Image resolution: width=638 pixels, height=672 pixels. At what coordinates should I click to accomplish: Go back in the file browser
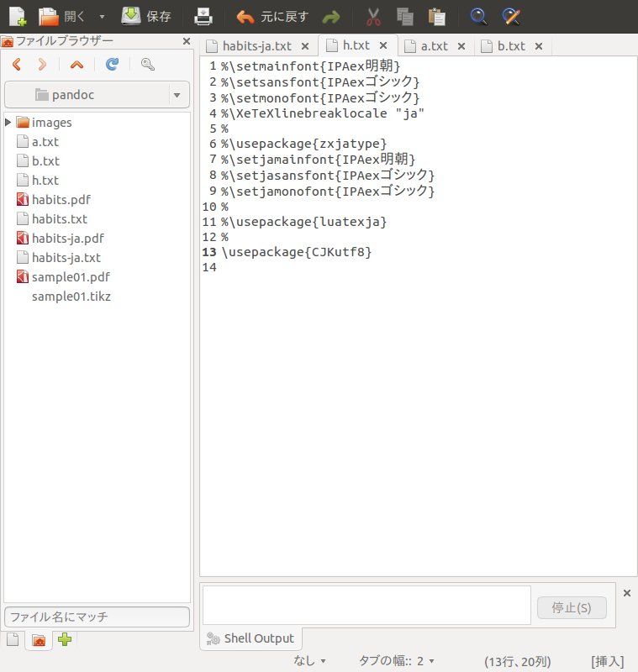(x=17, y=65)
